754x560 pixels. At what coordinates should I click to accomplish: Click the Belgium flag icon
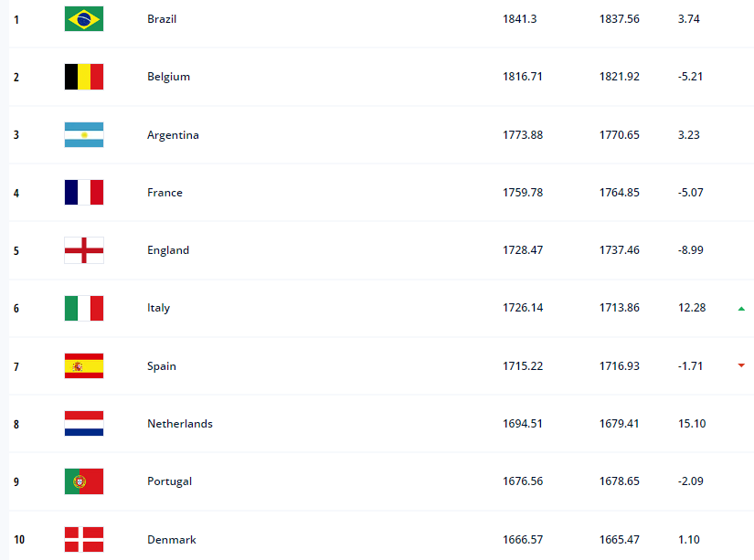pos(84,77)
